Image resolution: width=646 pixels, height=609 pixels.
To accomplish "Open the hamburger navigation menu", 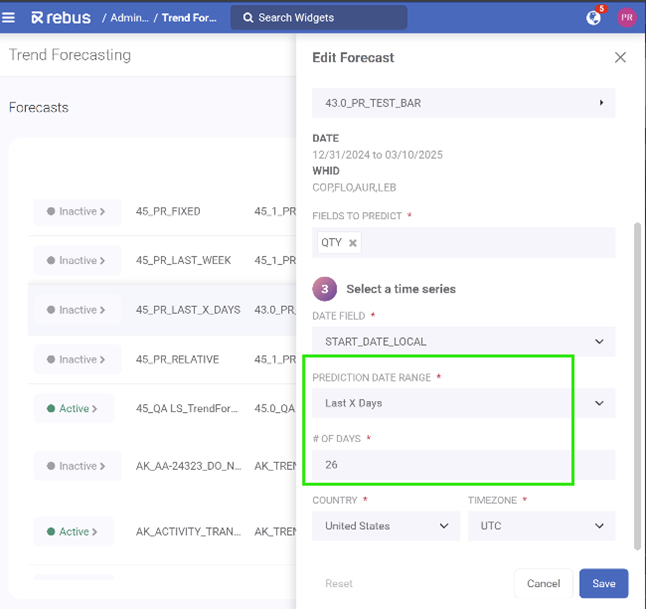I will 9,17.
